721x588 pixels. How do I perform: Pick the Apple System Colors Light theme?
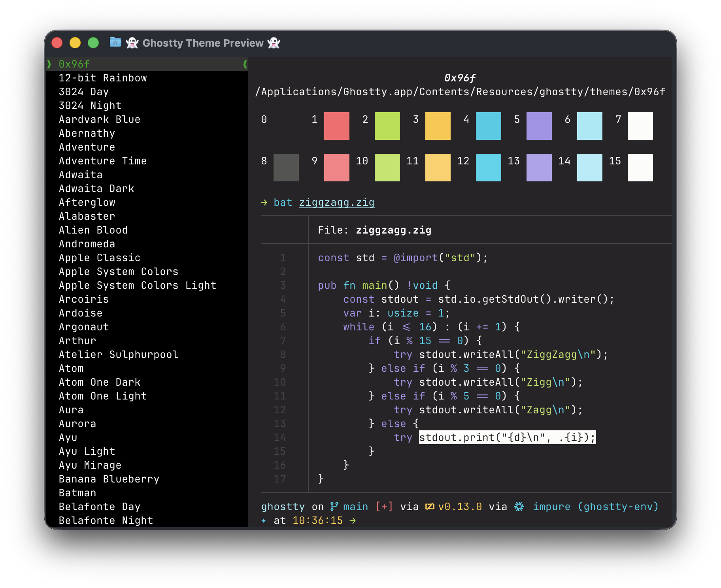(138, 285)
